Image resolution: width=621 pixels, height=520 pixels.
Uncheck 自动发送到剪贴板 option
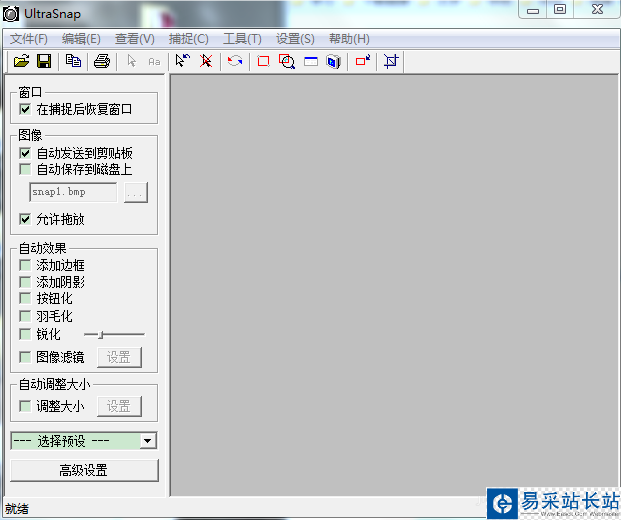click(25, 153)
